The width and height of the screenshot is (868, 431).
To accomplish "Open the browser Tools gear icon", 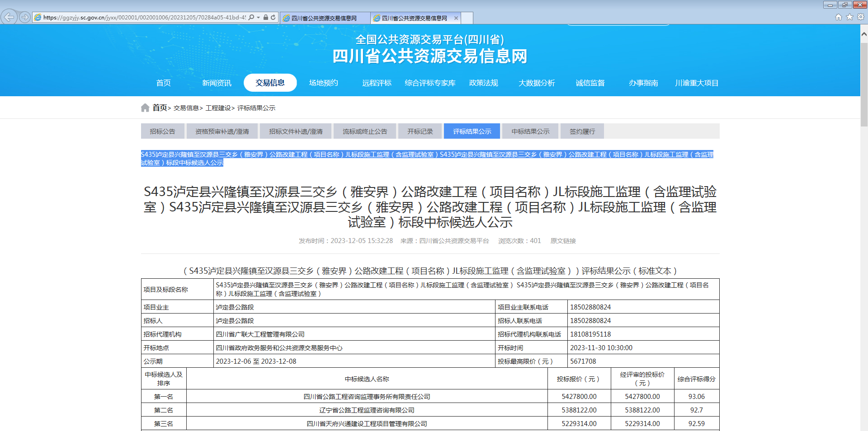I will (x=861, y=17).
